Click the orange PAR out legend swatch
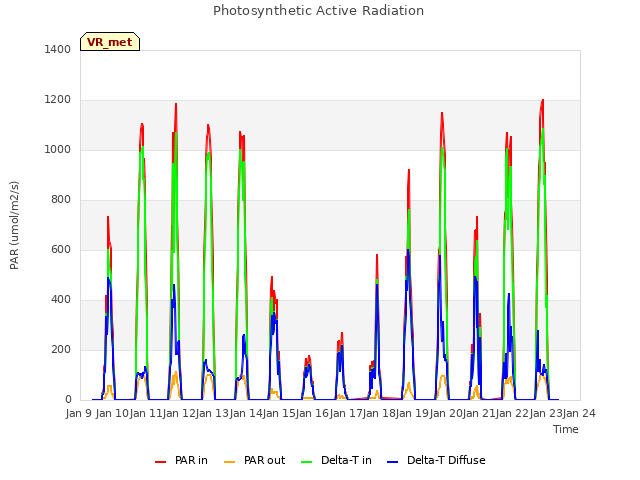 click(230, 462)
